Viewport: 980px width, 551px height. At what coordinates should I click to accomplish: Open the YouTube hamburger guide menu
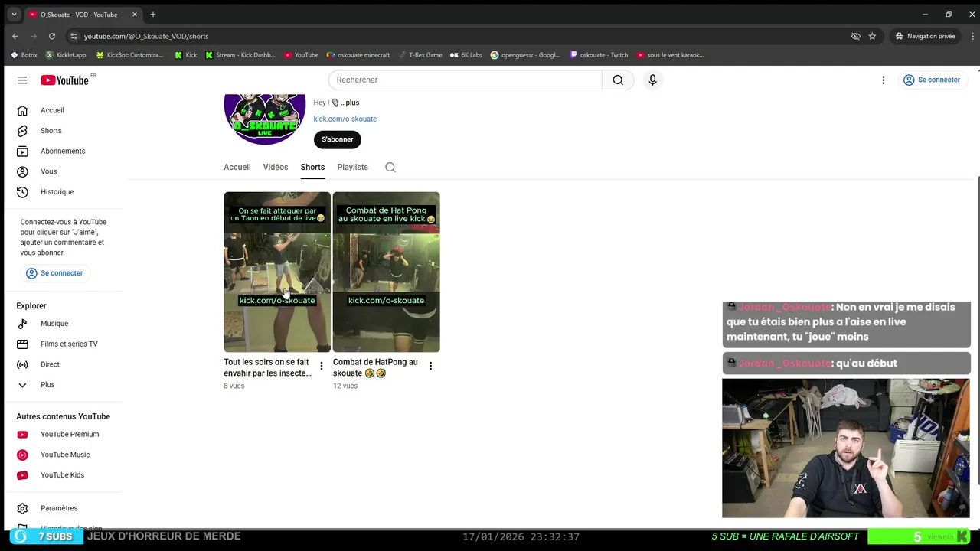[22, 80]
